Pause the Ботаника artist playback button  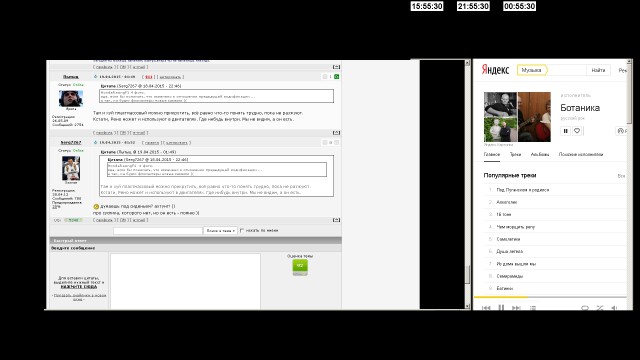coord(565,131)
